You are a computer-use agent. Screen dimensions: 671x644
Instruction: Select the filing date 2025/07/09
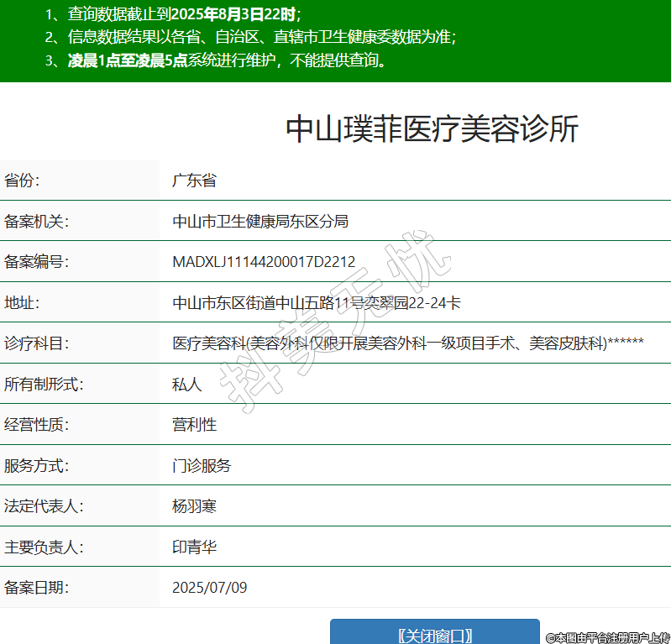point(210,588)
